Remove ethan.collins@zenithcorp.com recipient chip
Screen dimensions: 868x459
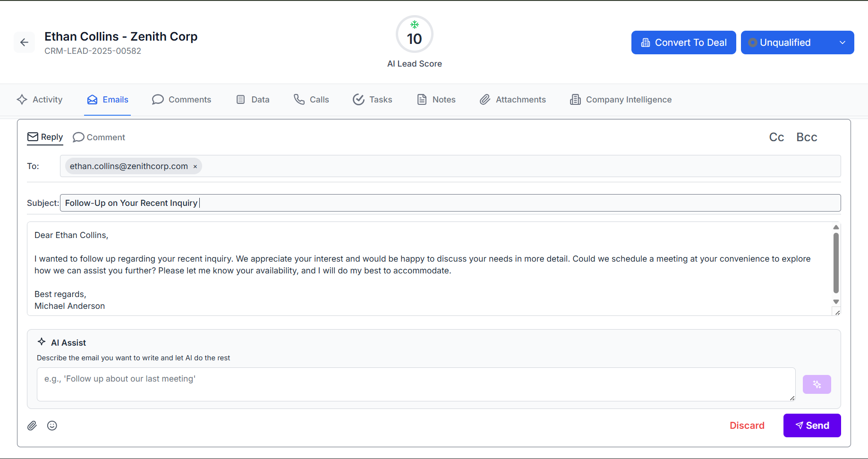195,167
